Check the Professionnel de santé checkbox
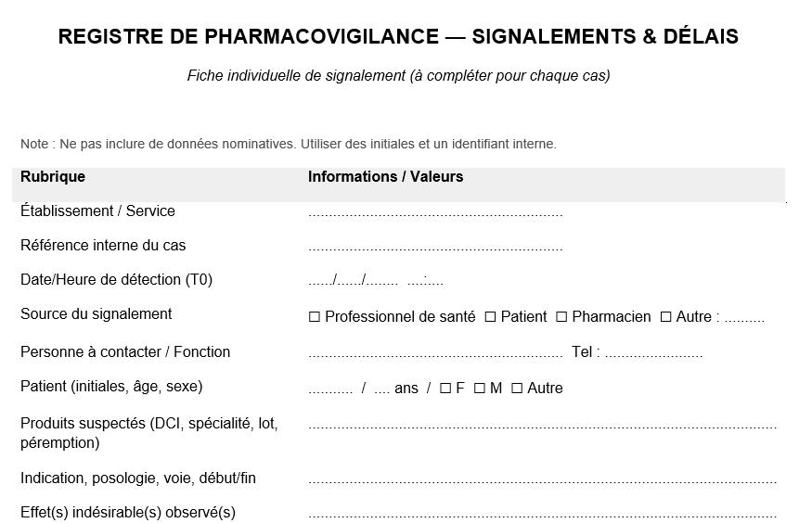Viewport: 812px width, 523px height. 315,317
